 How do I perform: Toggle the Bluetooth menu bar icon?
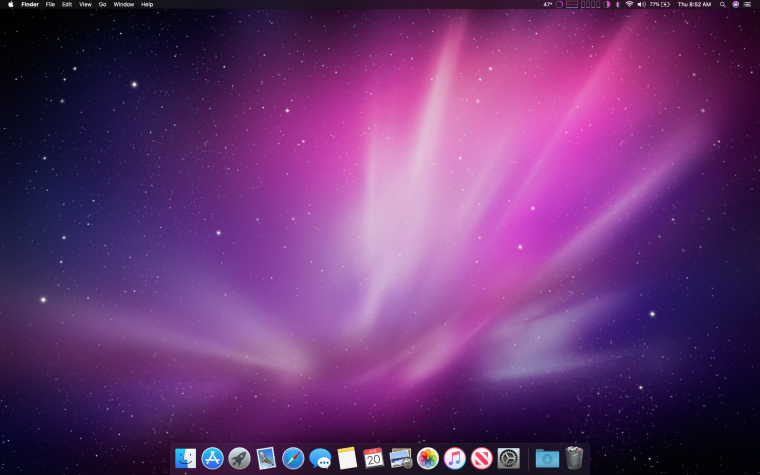[x=617, y=4]
